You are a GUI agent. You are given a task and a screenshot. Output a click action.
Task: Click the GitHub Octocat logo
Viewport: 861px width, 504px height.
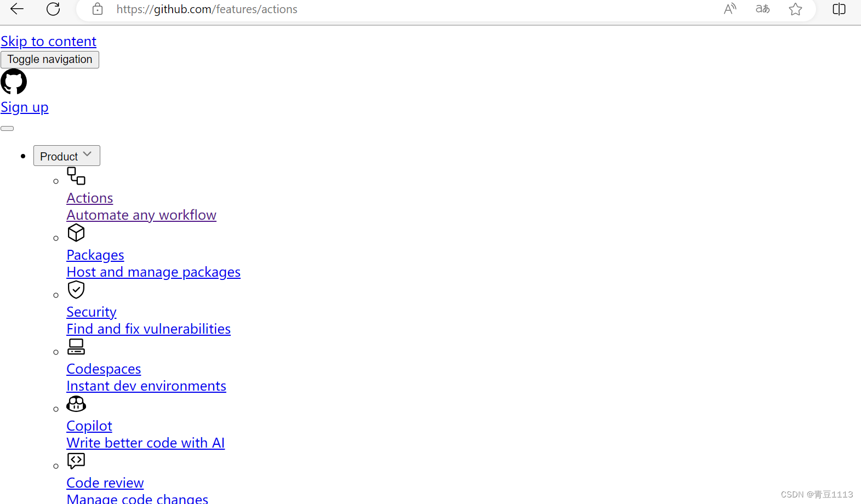pyautogui.click(x=14, y=82)
